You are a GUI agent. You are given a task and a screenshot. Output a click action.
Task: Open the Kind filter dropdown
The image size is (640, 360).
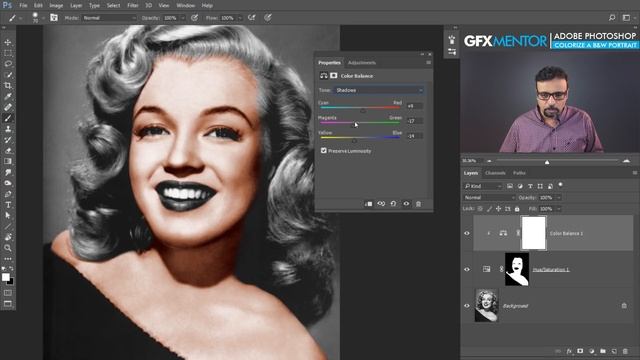[x=483, y=186]
